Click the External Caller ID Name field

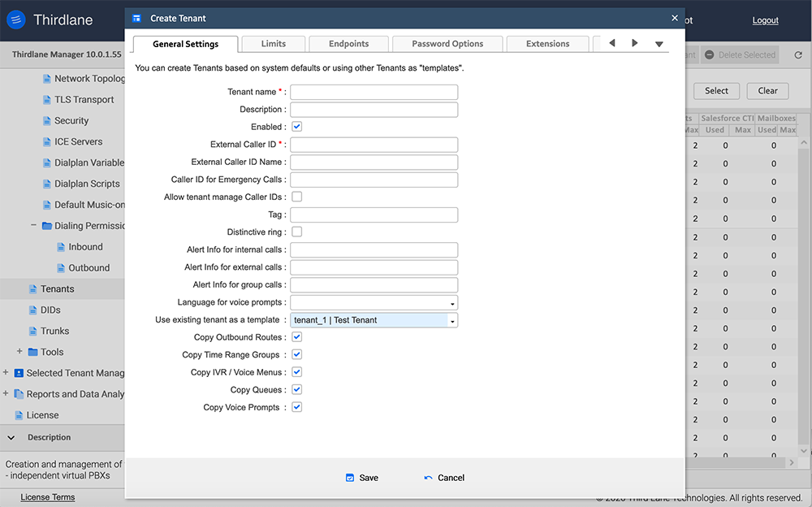(x=374, y=162)
